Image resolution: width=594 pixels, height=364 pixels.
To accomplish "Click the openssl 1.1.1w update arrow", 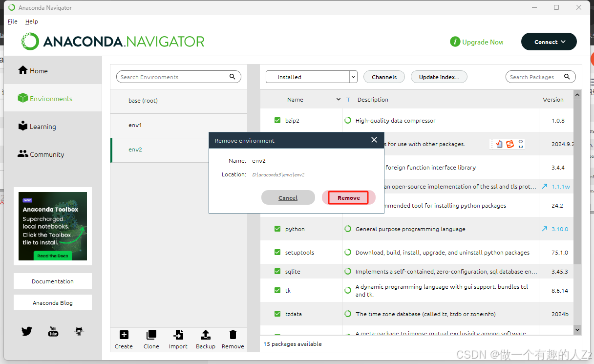I will coord(545,186).
